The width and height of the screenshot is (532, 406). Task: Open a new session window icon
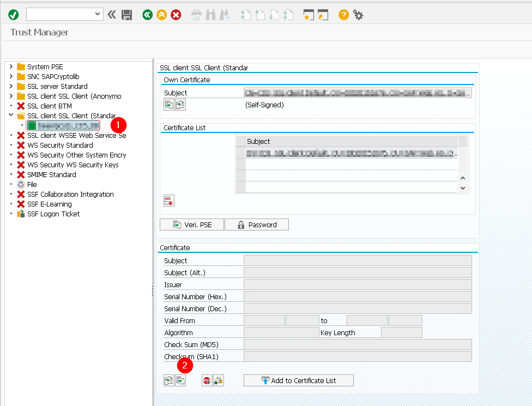pyautogui.click(x=309, y=15)
